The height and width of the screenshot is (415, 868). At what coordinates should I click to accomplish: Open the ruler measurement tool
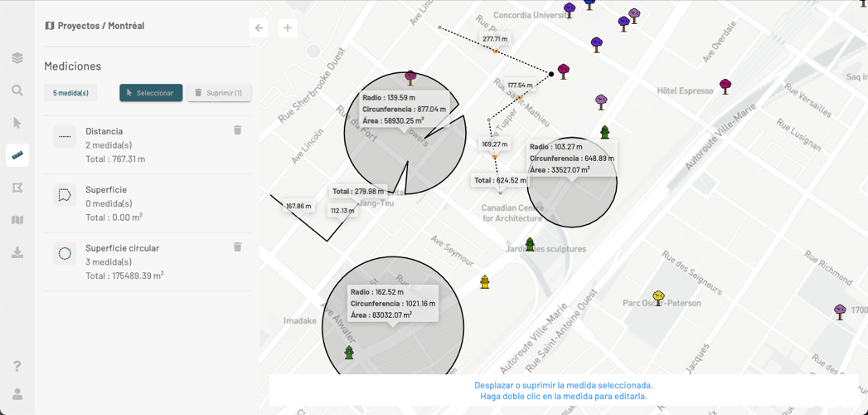tap(17, 155)
